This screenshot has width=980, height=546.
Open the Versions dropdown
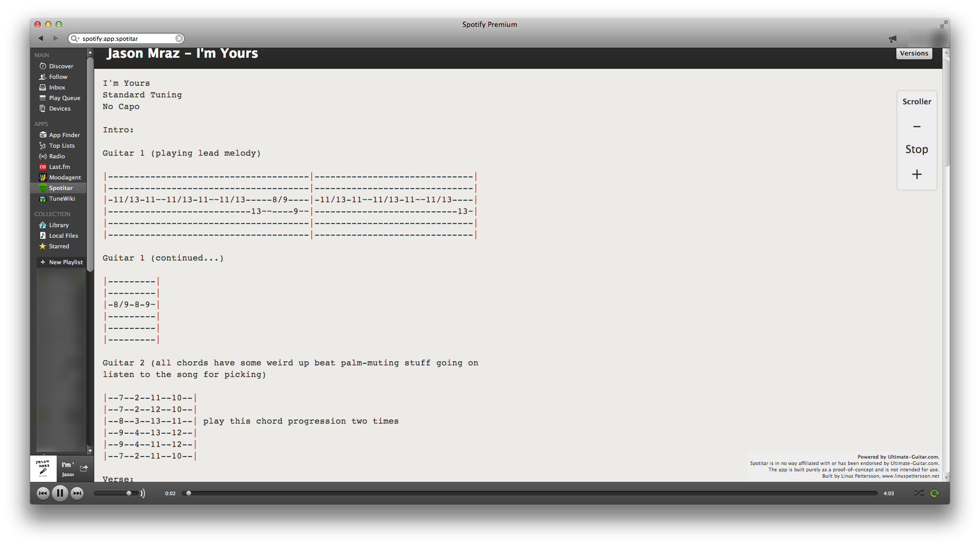tap(914, 53)
